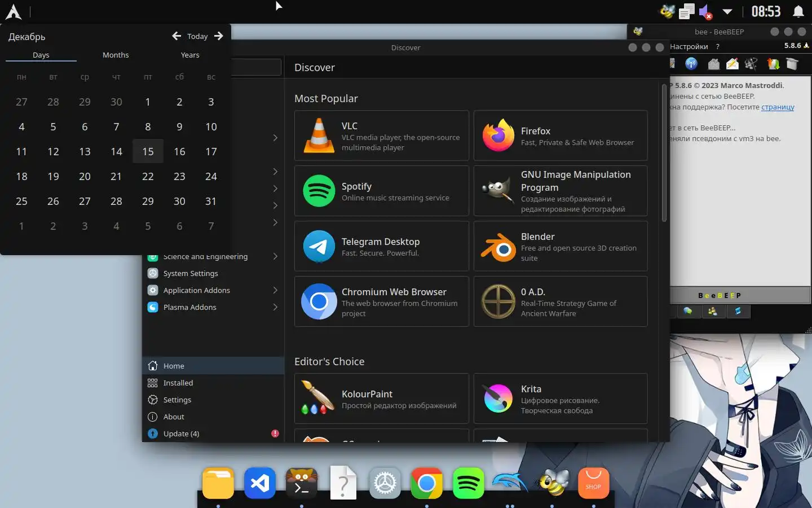Switch calendar to Months view
This screenshot has width=812, height=508.
click(x=116, y=55)
